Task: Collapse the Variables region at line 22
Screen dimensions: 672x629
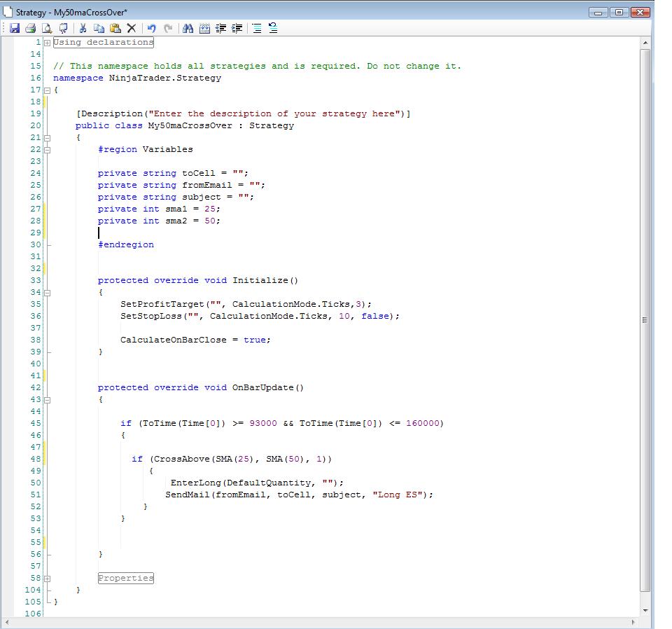Action: [47, 150]
